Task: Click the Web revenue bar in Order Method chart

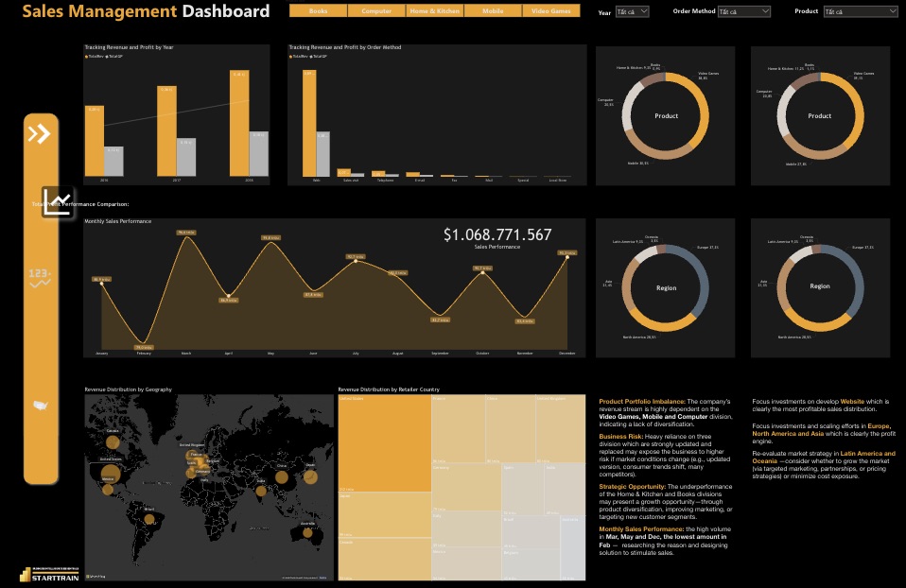Action: 309,123
